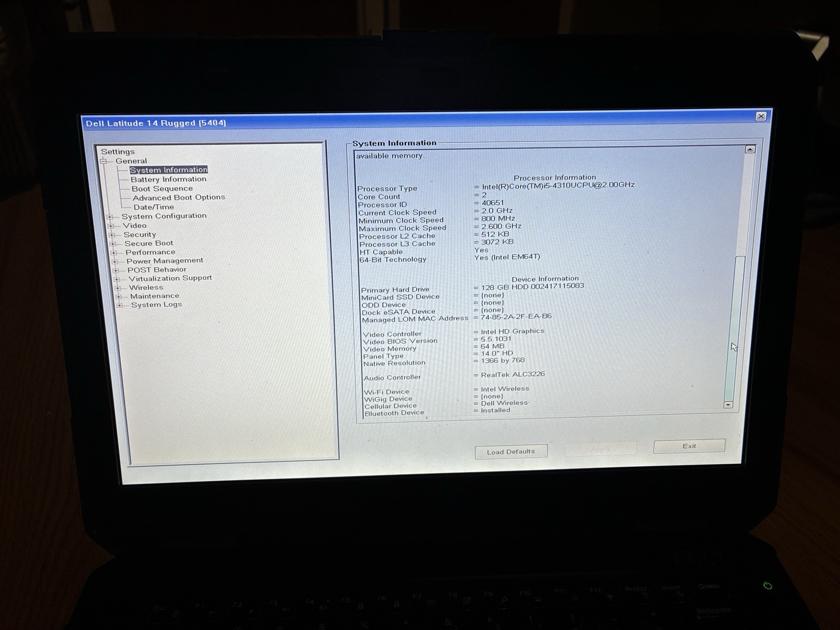The width and height of the screenshot is (840, 630).
Task: Open Advanced Boot Options
Action: tap(179, 197)
